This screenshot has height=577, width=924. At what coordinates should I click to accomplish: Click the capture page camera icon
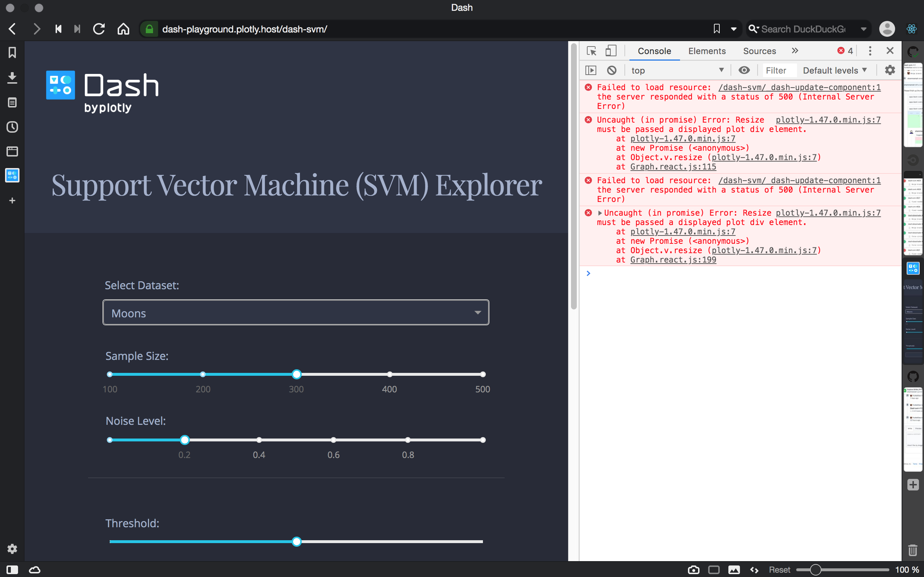693,569
